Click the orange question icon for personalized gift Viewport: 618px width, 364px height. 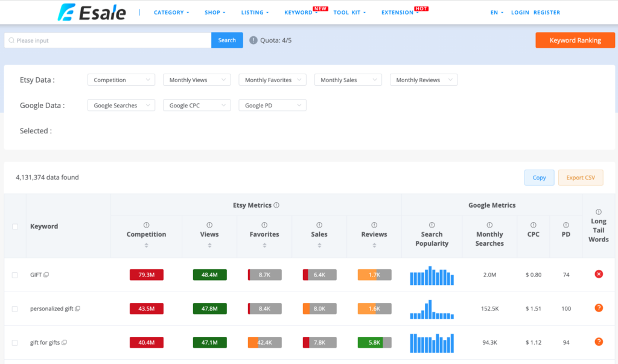click(598, 308)
